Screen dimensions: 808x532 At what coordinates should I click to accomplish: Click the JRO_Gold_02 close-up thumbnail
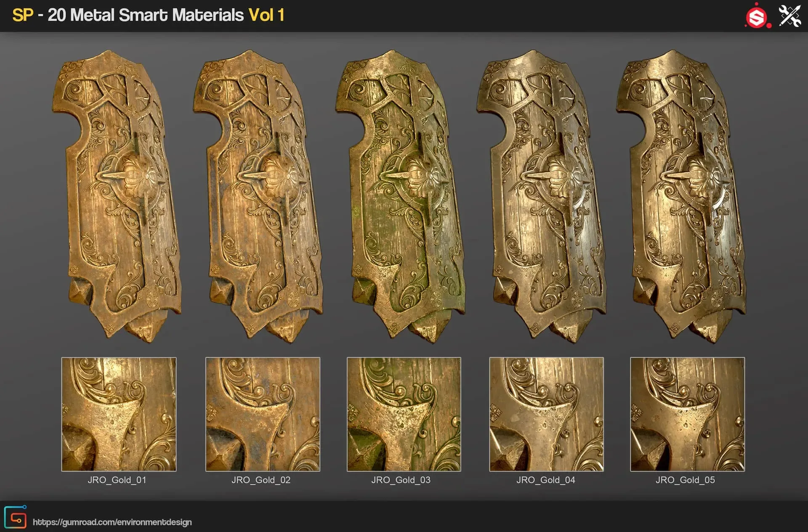pyautogui.click(x=263, y=414)
